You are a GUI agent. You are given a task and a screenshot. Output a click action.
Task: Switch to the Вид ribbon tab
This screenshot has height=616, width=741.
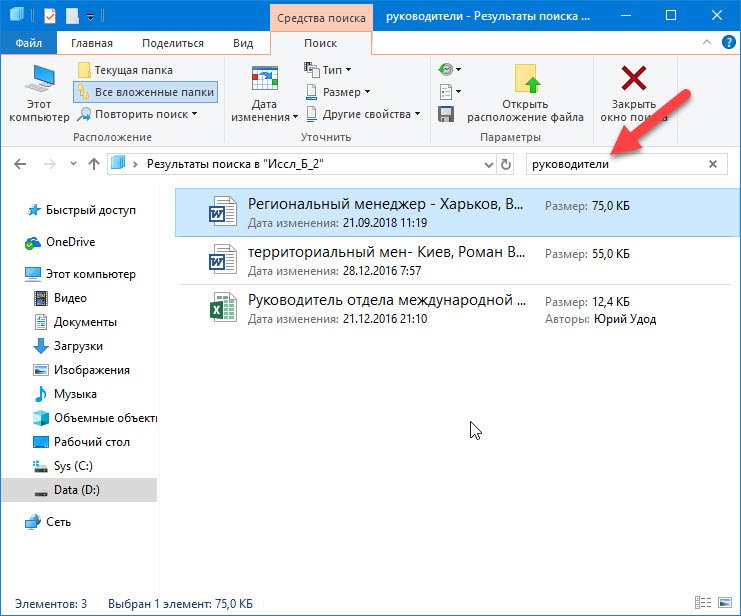(243, 43)
